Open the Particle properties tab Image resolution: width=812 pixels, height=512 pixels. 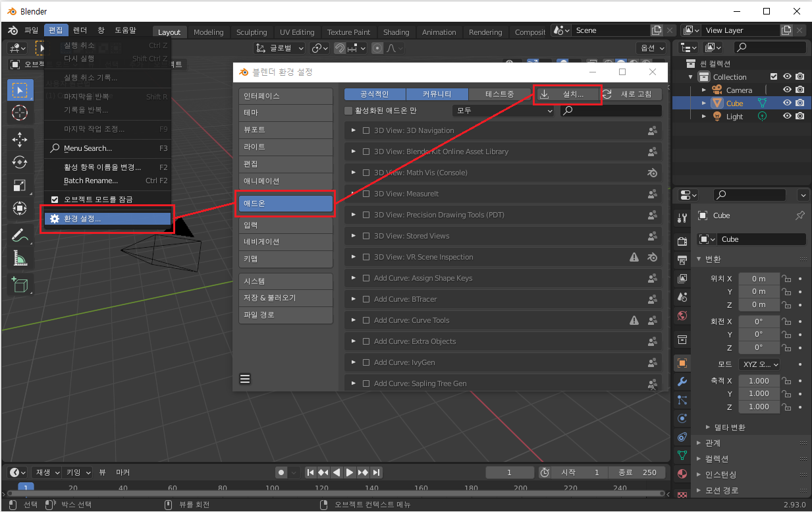point(682,399)
